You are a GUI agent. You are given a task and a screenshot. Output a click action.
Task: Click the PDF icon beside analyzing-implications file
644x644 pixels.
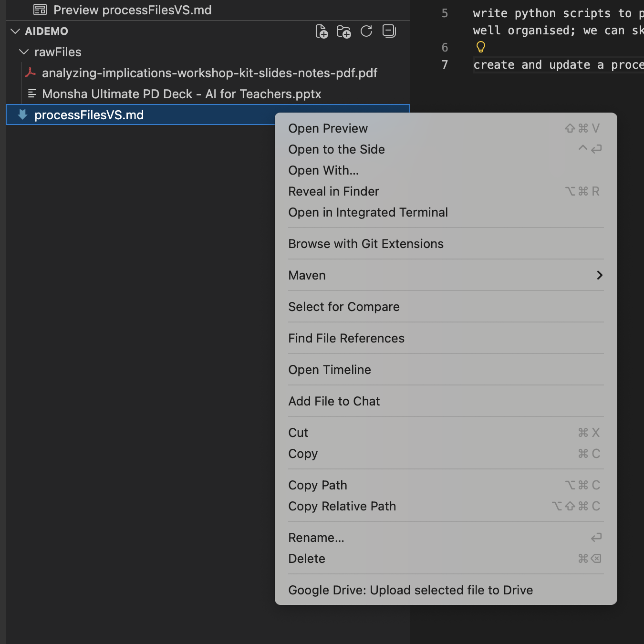31,73
